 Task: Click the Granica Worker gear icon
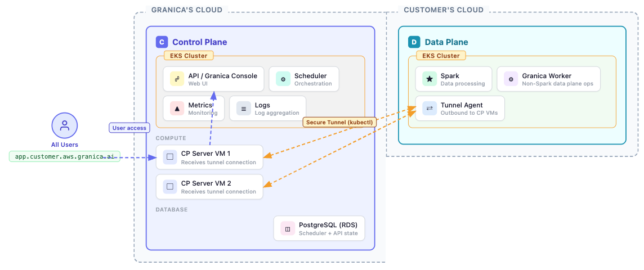pyautogui.click(x=511, y=79)
